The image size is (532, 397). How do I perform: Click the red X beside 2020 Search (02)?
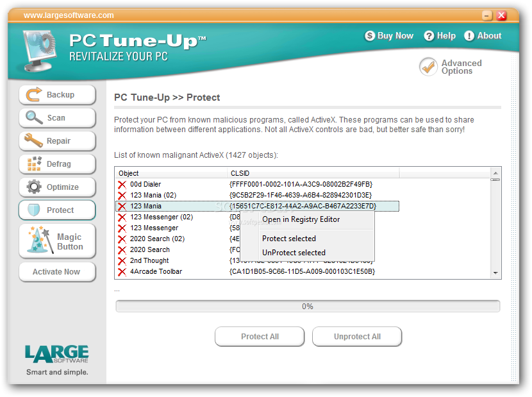[x=122, y=239]
